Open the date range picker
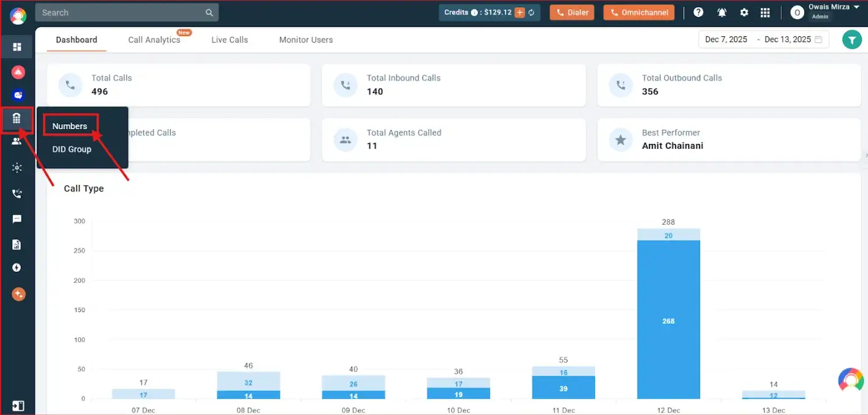868x415 pixels. 763,39
